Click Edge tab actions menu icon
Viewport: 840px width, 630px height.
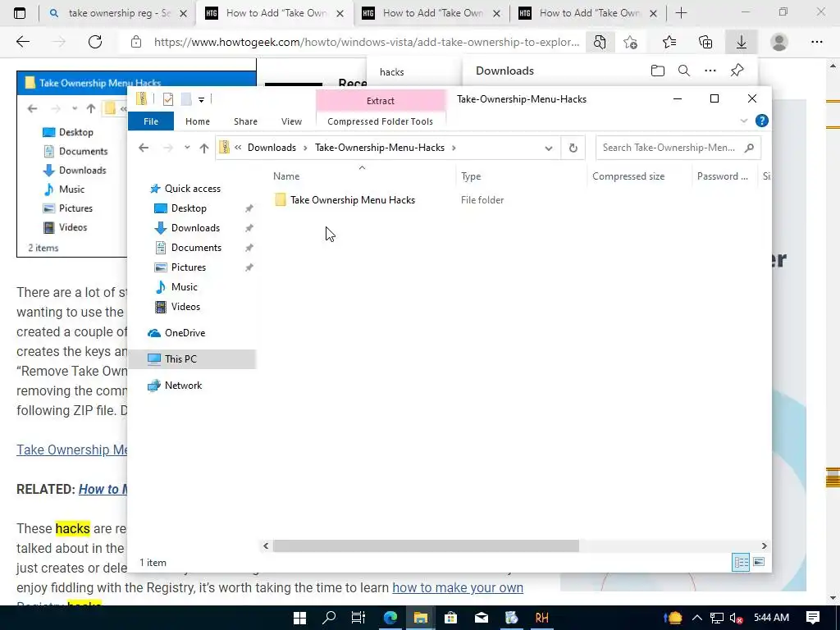[20, 13]
